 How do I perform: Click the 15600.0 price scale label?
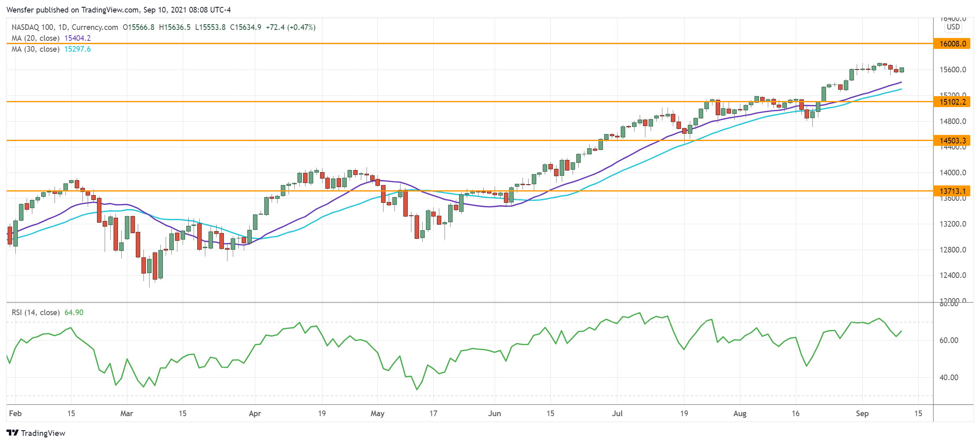click(953, 69)
